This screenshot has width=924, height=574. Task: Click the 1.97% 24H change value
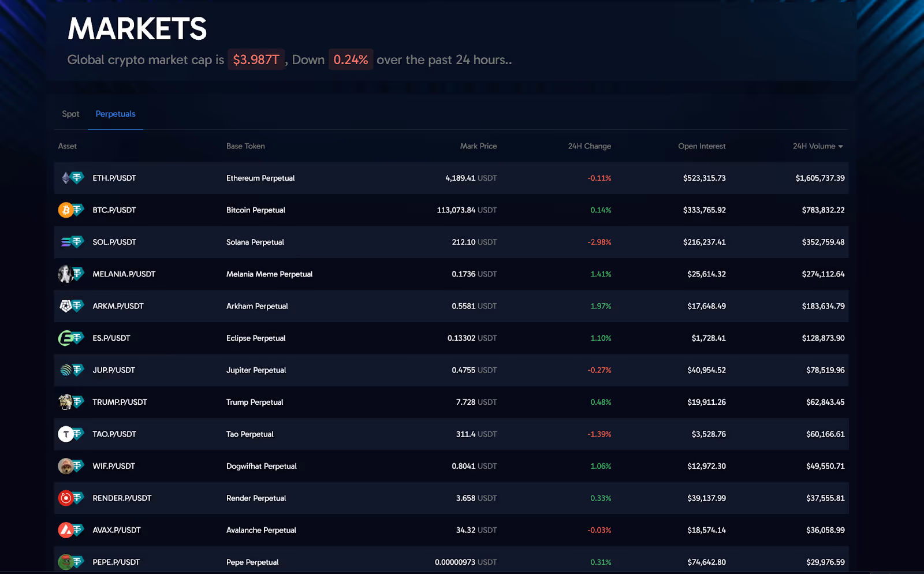coord(601,306)
